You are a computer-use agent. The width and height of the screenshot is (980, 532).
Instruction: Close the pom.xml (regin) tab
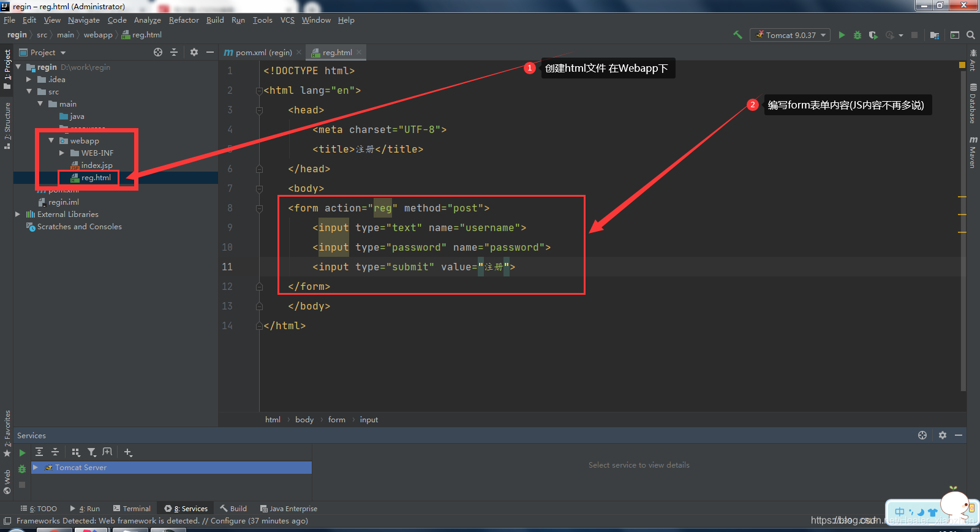click(299, 52)
